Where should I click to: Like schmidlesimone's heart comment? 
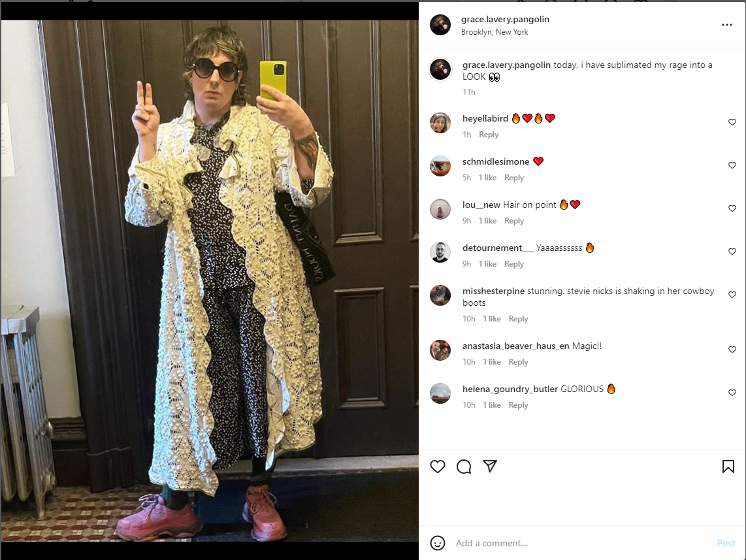(x=732, y=165)
